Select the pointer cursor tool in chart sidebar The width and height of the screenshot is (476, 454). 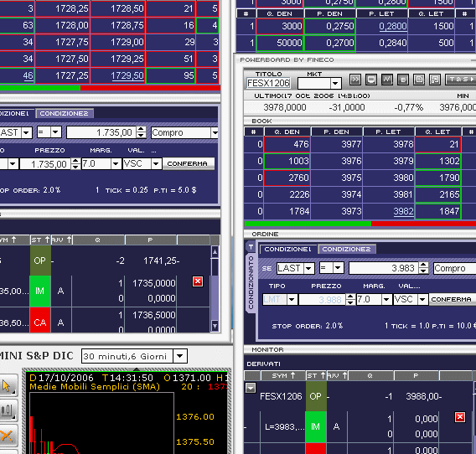pos(8,386)
